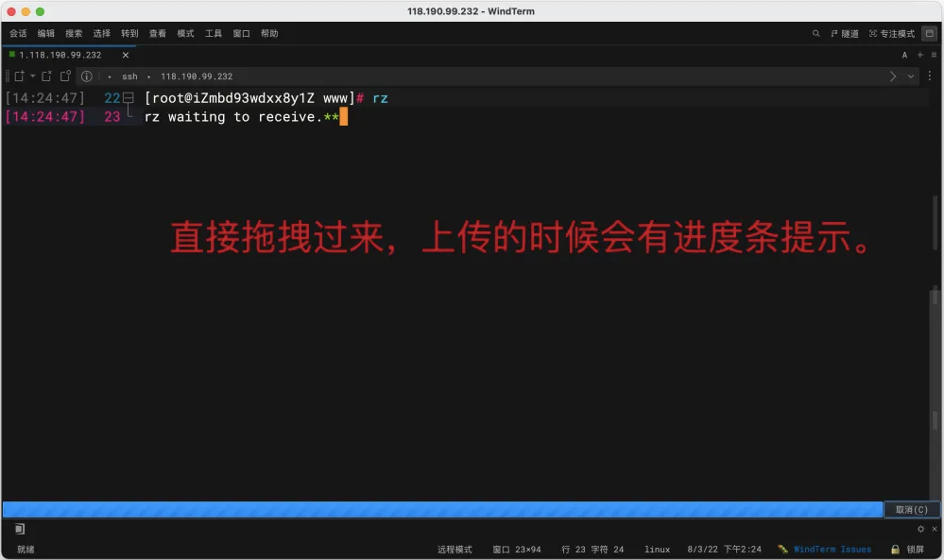Open the vertical dots menu on the toolbar

(x=930, y=76)
